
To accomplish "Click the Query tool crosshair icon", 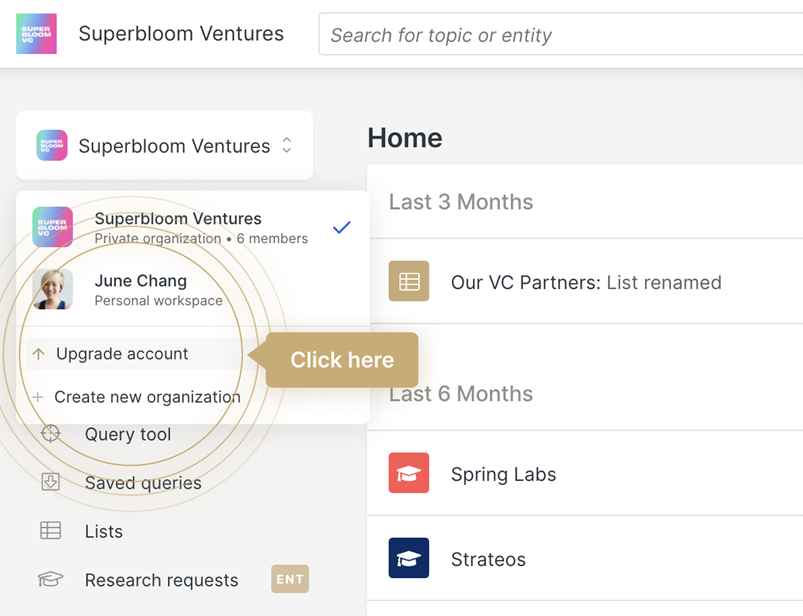I will (50, 434).
